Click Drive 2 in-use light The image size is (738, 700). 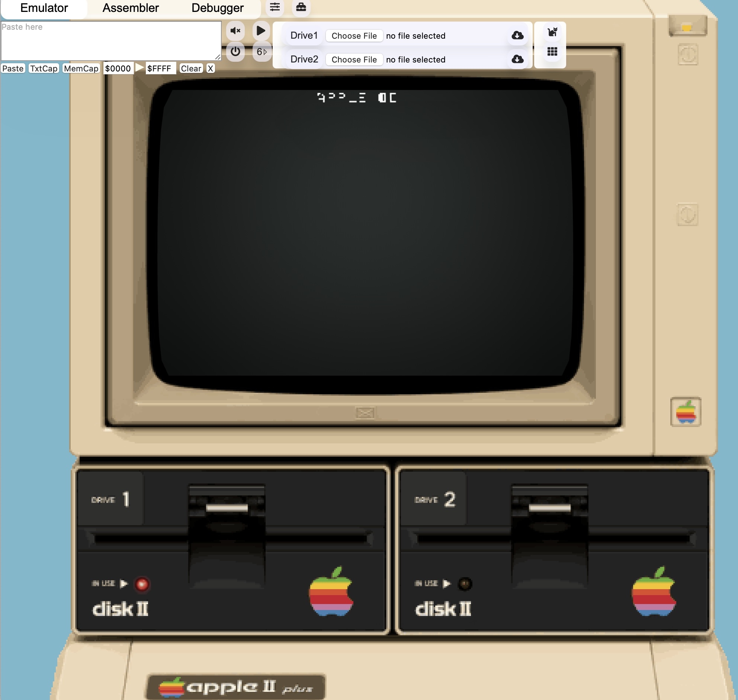tap(465, 584)
